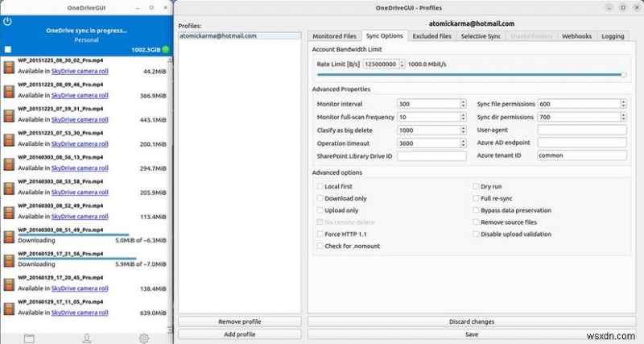644x344 pixels.
Task: Click video icon for WP_20160129_17_11_05_Pro.mp4
Action: 9,309
